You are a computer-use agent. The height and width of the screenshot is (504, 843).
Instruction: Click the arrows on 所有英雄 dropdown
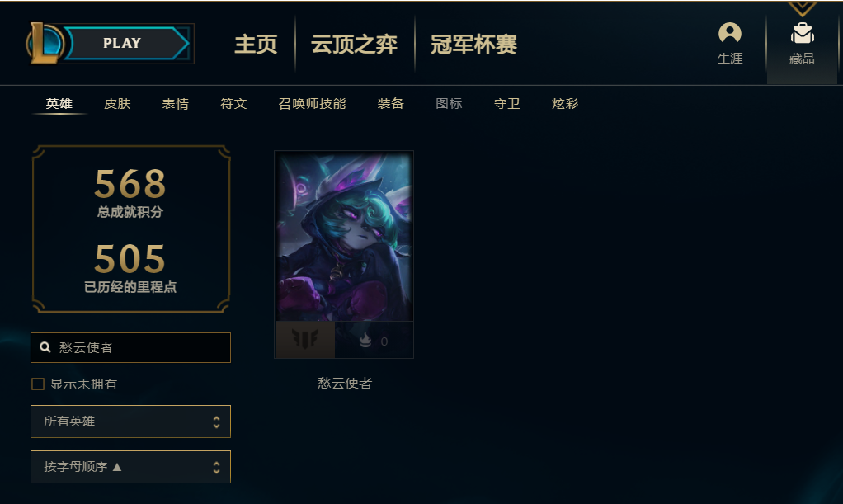216,422
